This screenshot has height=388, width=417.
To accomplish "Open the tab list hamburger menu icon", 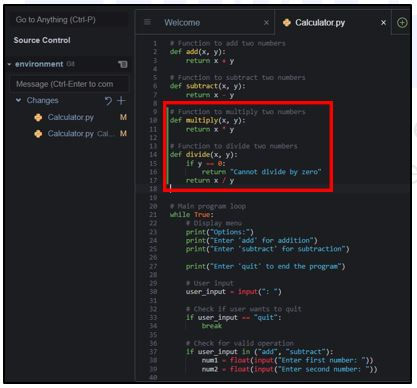I will 147,22.
